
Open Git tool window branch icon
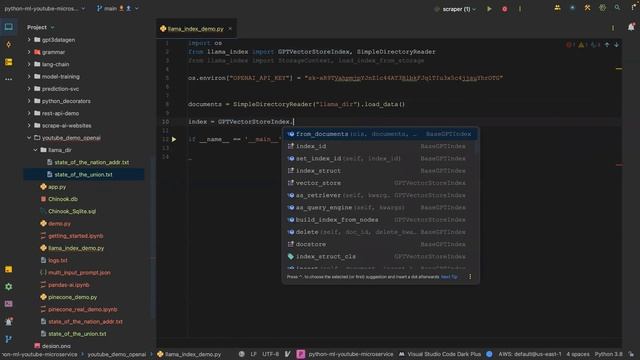coord(9,339)
